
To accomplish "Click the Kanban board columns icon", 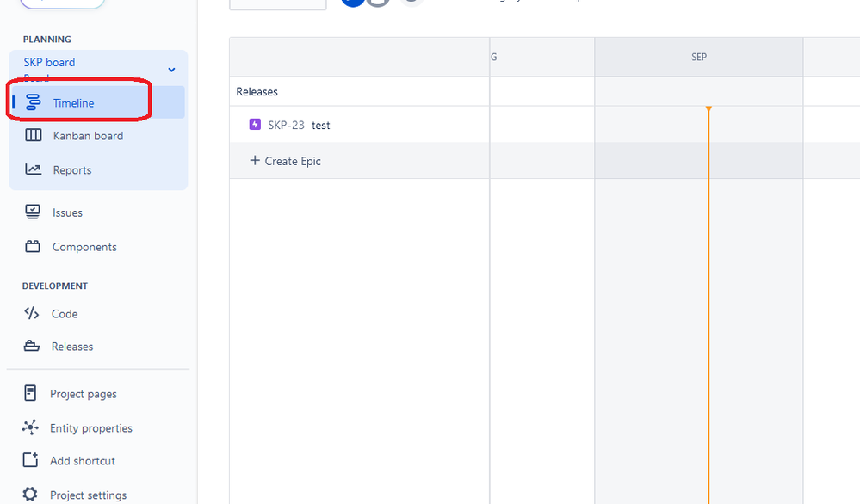I will [x=34, y=135].
